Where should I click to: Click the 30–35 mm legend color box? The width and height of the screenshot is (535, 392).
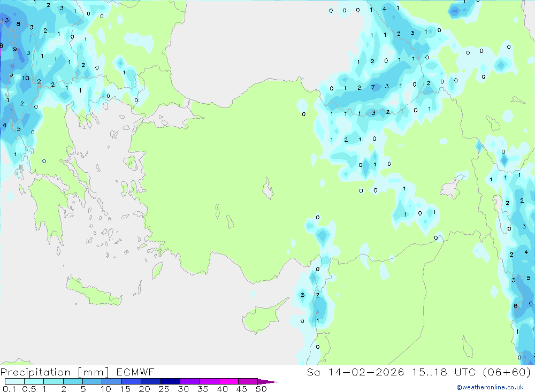click(x=189, y=381)
